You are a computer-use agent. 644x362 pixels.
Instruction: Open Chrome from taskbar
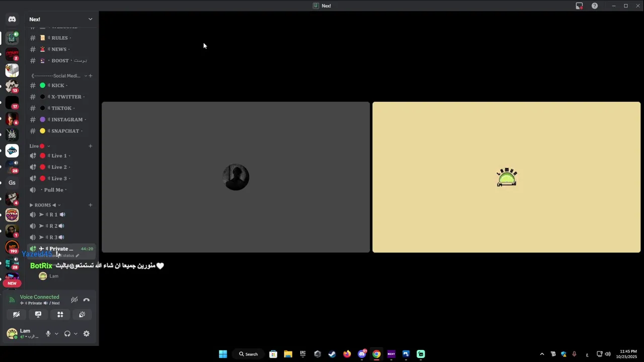tap(376, 354)
